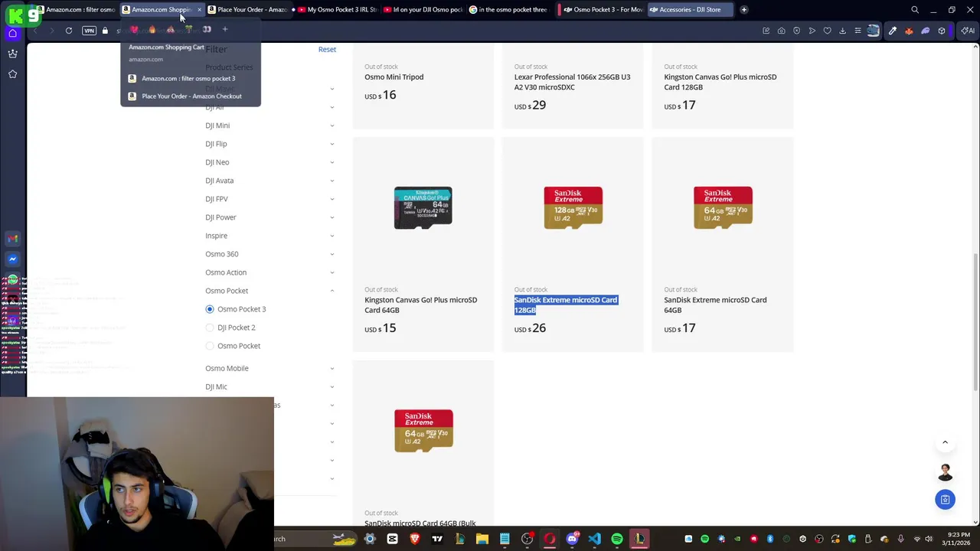Click the player triangle icon in toolbar

tap(812, 31)
